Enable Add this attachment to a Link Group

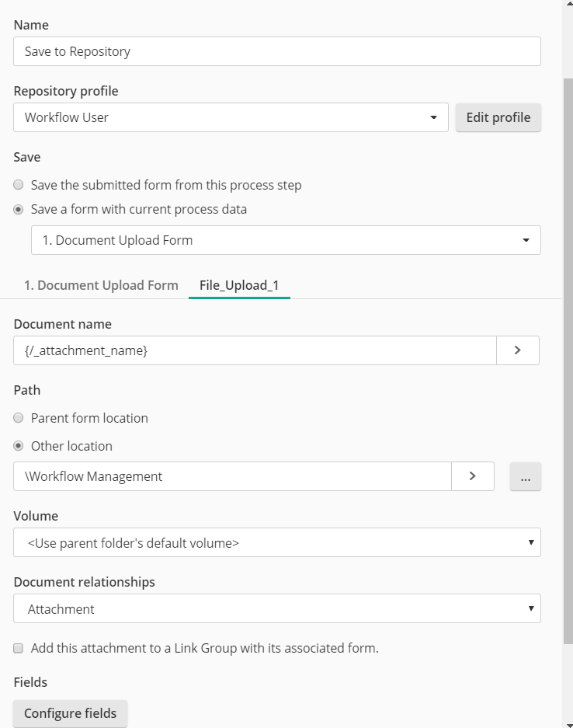point(18,648)
